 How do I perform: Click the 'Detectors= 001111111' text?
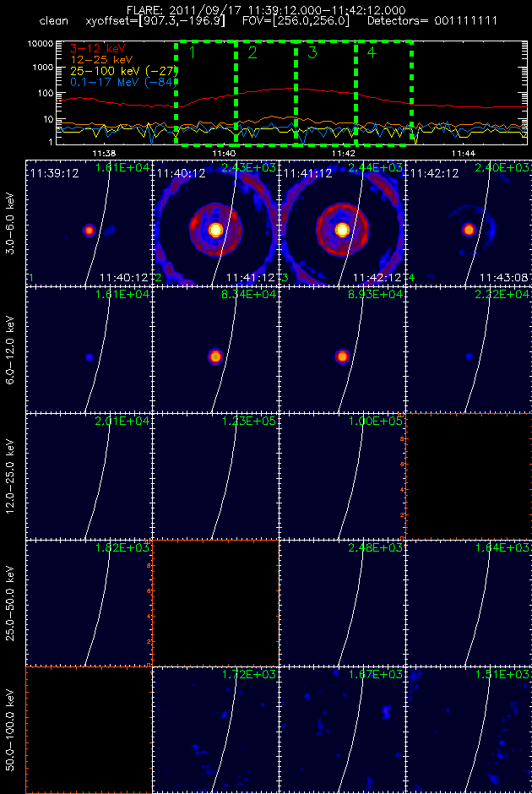[432, 21]
